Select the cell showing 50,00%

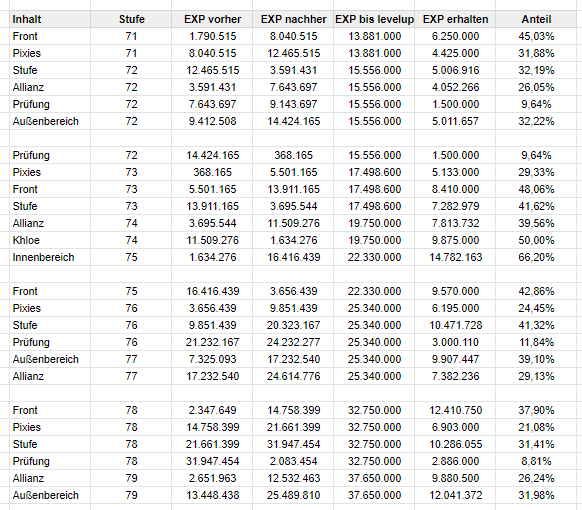536,240
